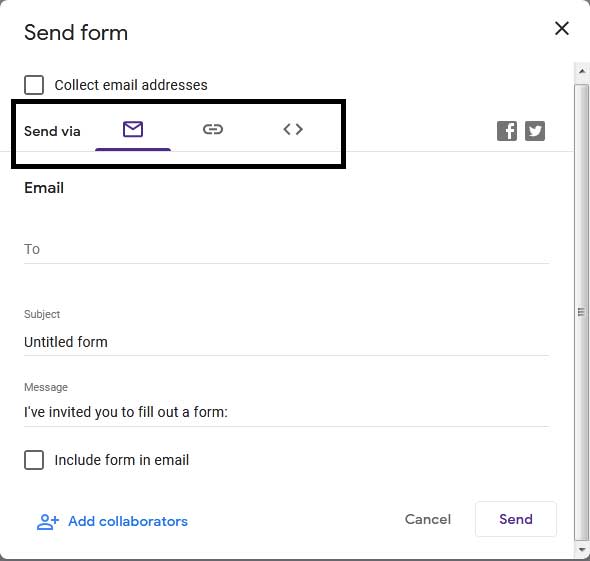590x561 pixels.
Task: Open the embed HTML code tab
Action: 293,129
